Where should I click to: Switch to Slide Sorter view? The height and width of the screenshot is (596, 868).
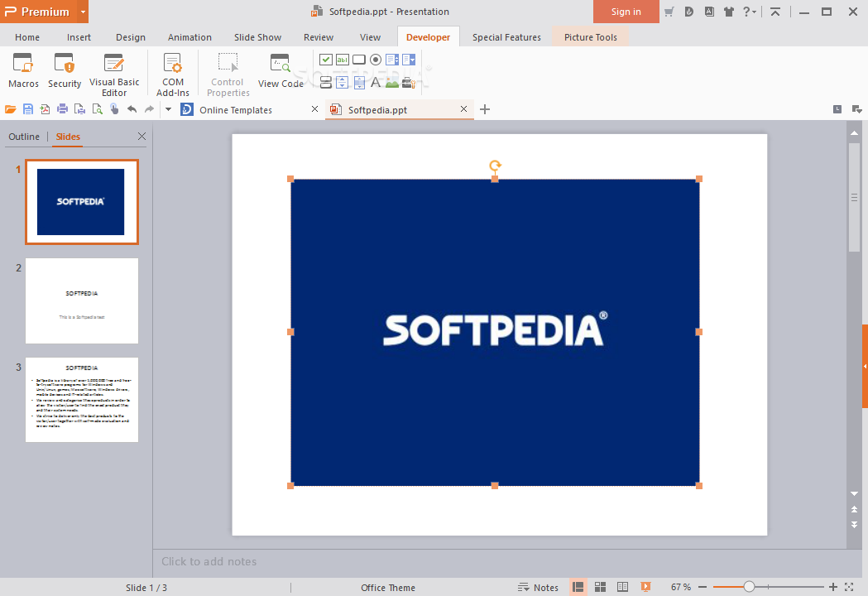[600, 587]
